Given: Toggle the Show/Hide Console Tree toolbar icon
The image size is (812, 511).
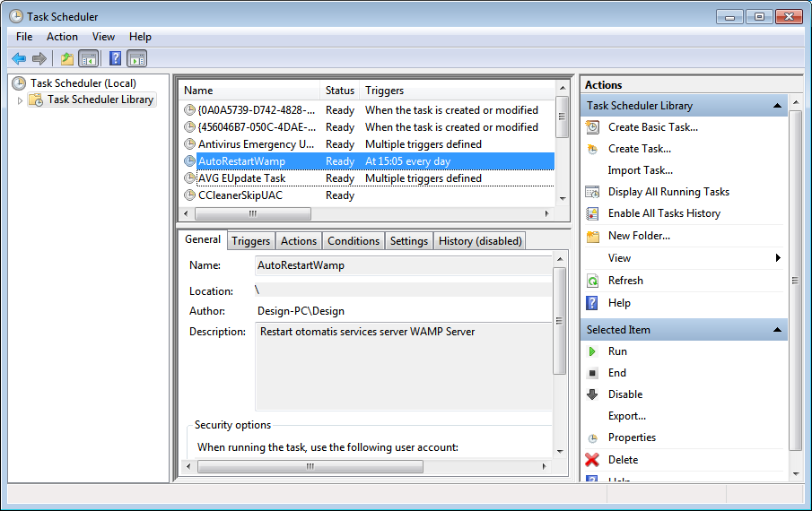Looking at the screenshot, I should tap(89, 58).
